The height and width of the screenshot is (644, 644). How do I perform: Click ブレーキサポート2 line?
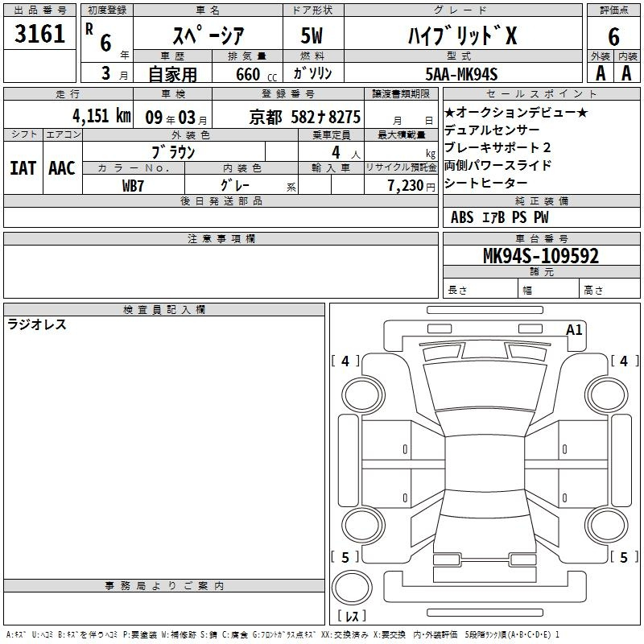[x=497, y=148]
